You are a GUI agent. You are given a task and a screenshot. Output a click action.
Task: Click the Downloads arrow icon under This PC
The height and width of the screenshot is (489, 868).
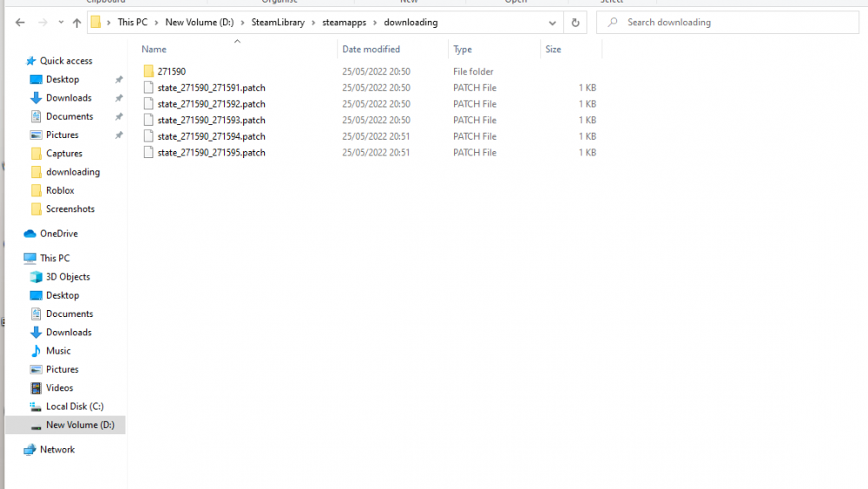click(x=36, y=333)
